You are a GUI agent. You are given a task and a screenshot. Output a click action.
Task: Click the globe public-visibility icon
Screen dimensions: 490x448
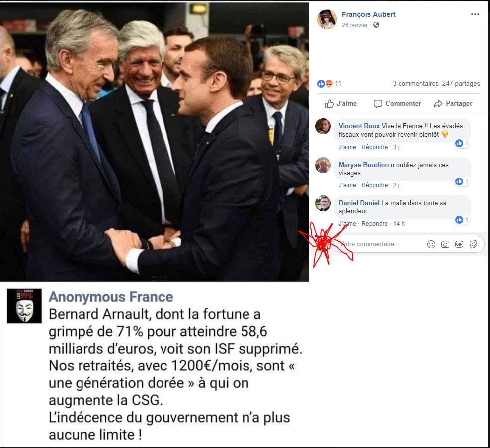[x=376, y=25]
